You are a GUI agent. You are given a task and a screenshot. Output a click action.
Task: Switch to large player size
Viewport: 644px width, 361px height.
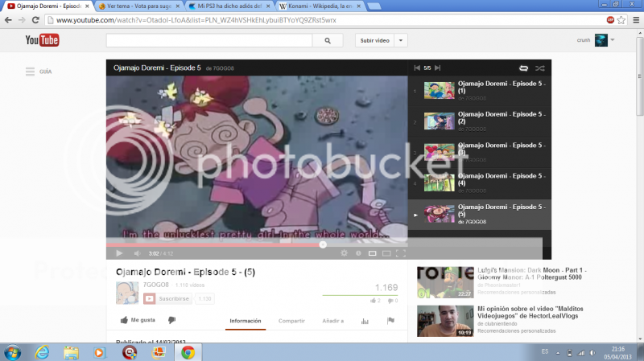pyautogui.click(x=386, y=253)
